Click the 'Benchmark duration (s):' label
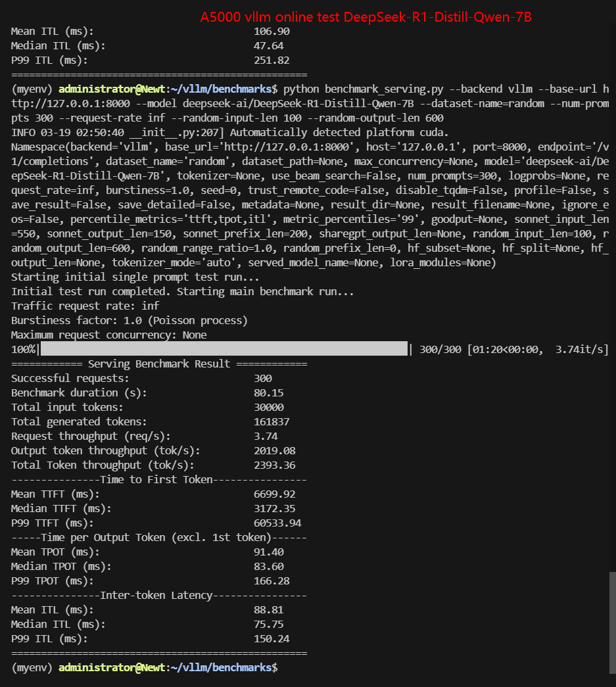This screenshot has height=687, width=616. pyautogui.click(x=79, y=392)
